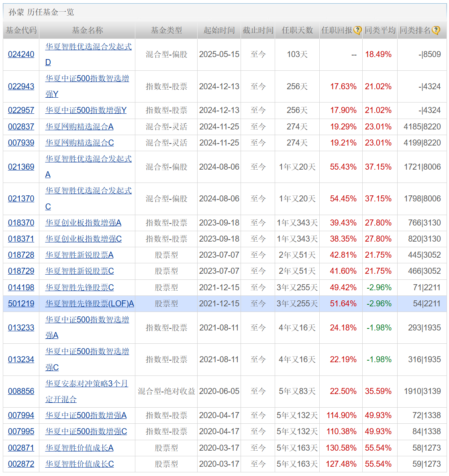Open fund code 007994 link
Image resolution: width=449 pixels, height=476 pixels.
[x=21, y=415]
